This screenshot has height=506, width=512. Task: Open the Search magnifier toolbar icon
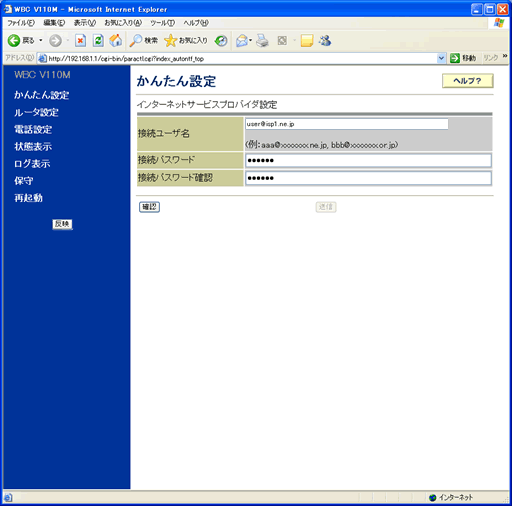[136, 41]
